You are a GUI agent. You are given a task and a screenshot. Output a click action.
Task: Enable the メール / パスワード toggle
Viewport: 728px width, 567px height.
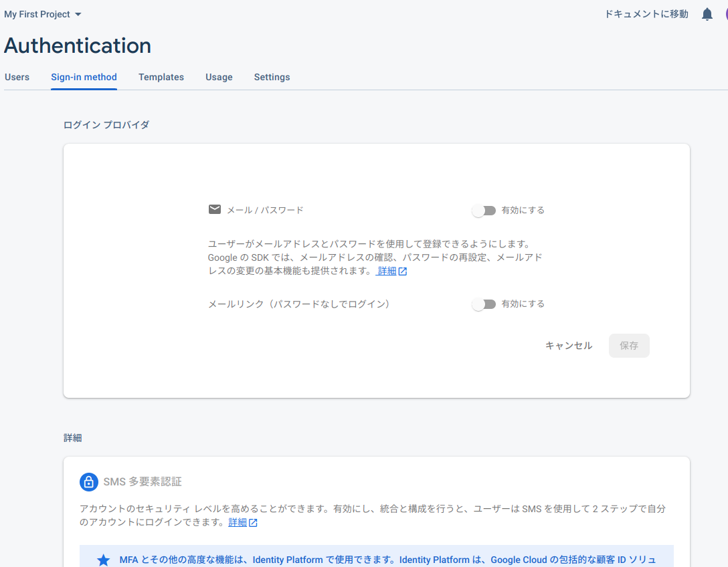484,211
